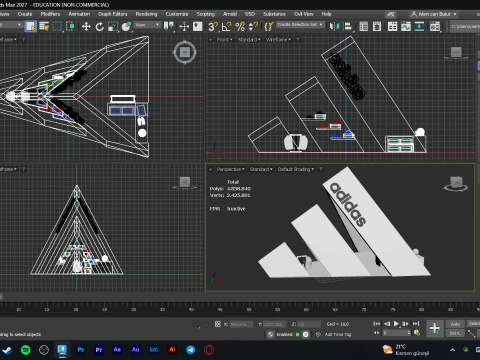Open Photoshop from the taskbar
Viewport: 480px width, 360px height.
[81, 350]
